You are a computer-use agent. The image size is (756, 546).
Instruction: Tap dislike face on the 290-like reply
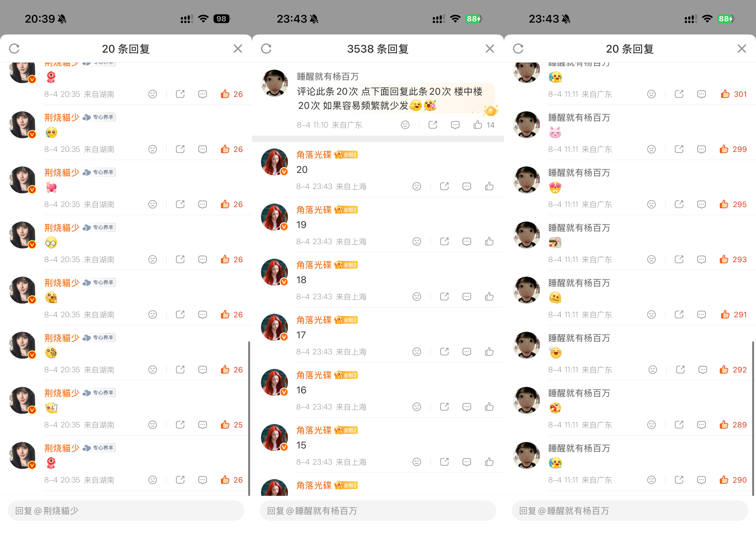(652, 480)
